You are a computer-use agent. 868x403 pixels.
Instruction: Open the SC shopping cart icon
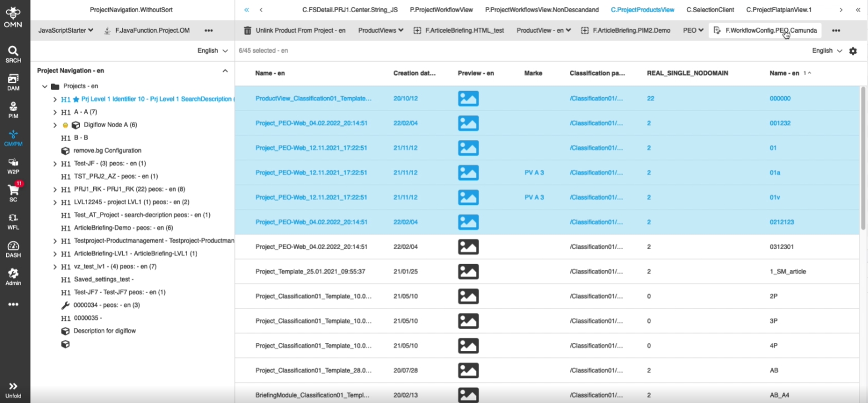(13, 192)
